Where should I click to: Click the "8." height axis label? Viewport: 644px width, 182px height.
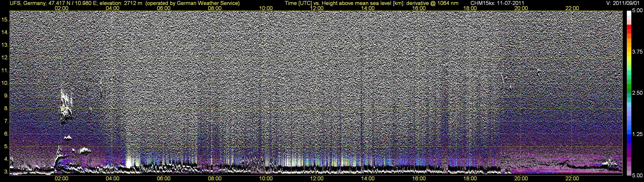[6, 109]
